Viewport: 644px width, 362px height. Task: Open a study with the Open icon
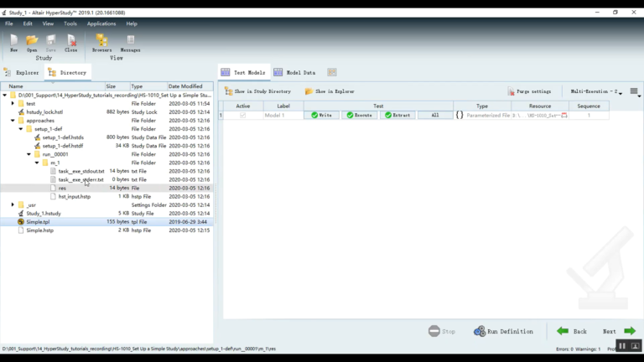pos(32,43)
